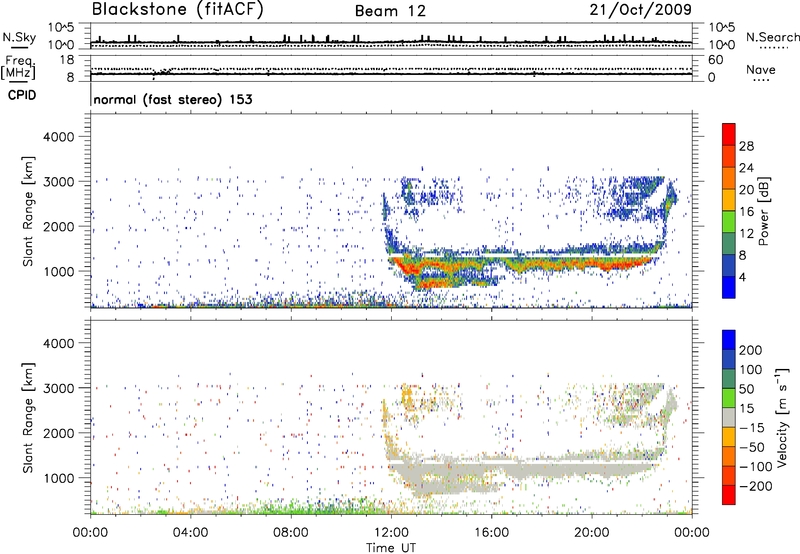The image size is (800, 554).
Task: Click the 16 label on power colorbar
Action: [746, 212]
